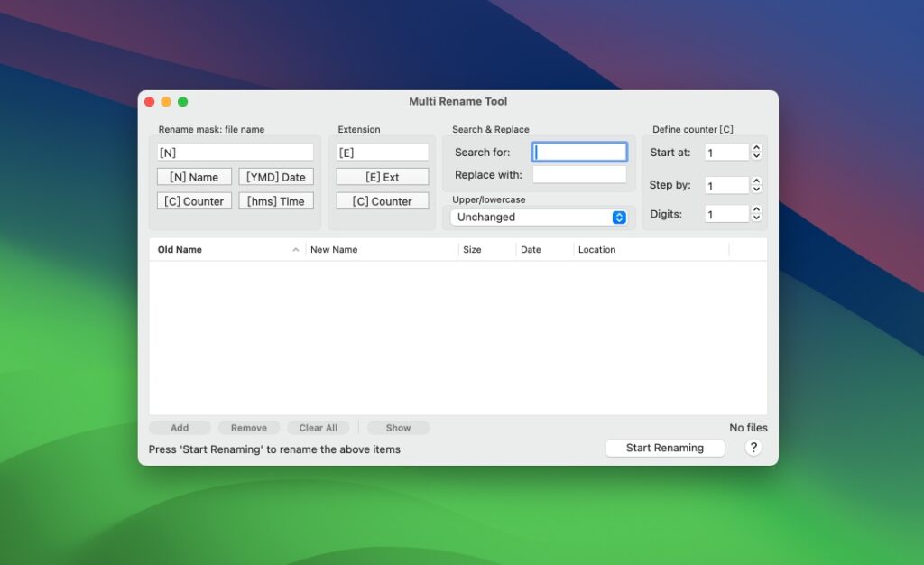Insert [C] Counter into the name mask
Image resolution: width=924 pixels, height=565 pixels.
pyautogui.click(x=194, y=200)
